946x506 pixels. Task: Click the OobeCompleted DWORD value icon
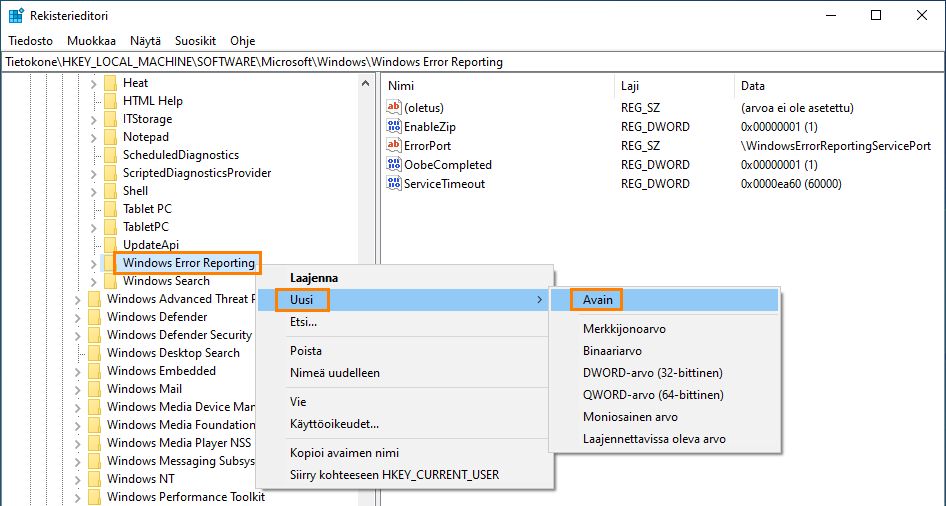[394, 165]
